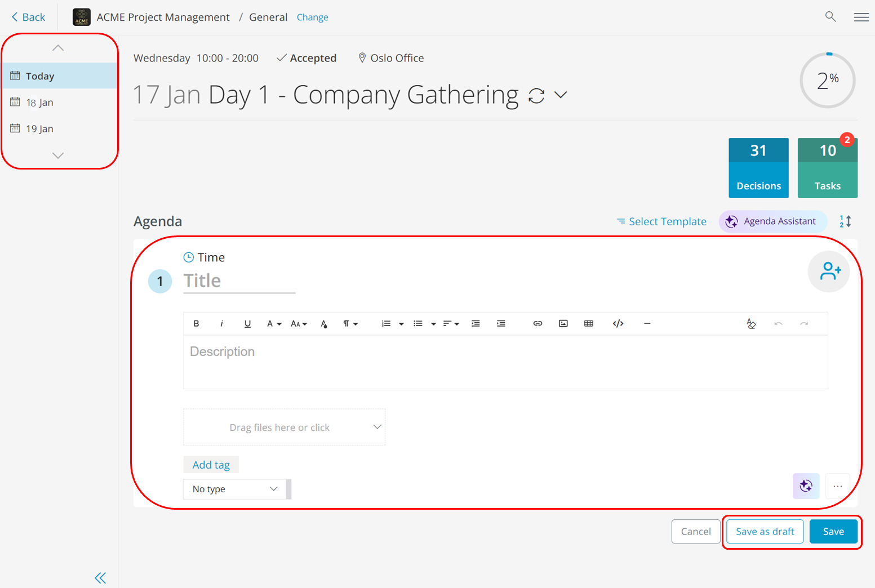Select the 18 Jan day in the sidebar

pos(39,102)
